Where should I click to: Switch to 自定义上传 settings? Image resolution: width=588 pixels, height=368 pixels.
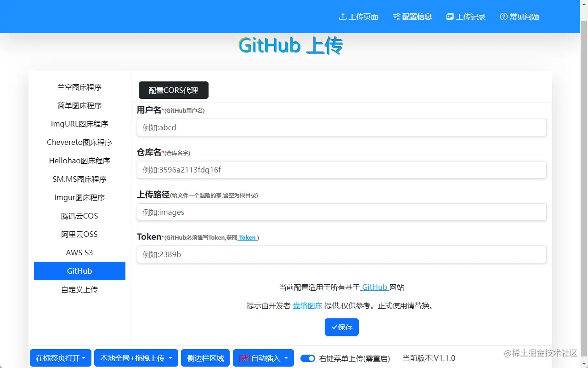pyautogui.click(x=79, y=289)
